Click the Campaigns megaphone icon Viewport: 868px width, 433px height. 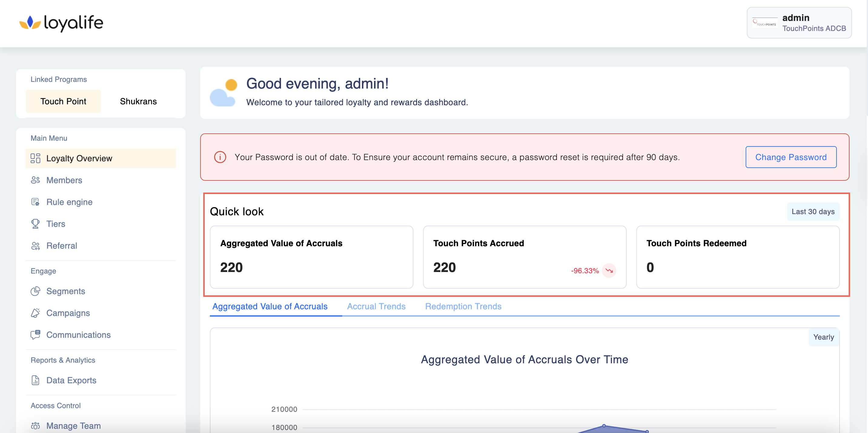coord(35,313)
